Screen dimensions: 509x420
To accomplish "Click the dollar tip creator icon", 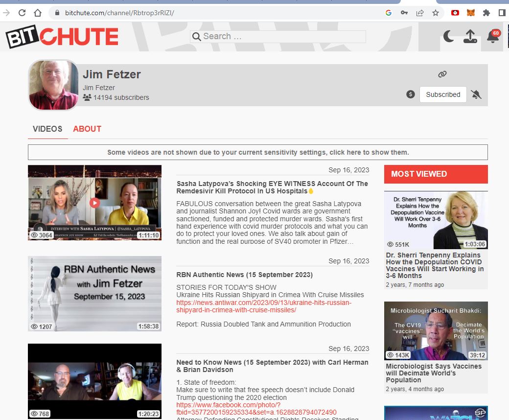I will [x=410, y=94].
